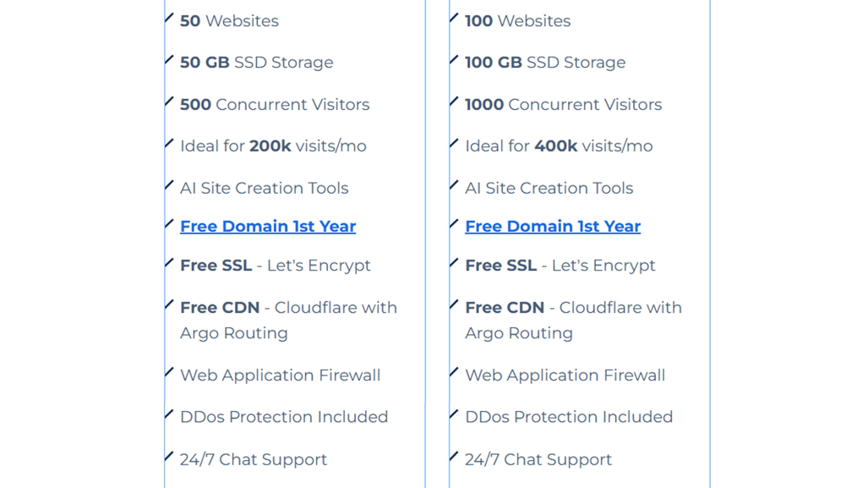Click Free Domain 1st Year link in 50 Websites plan
868x488 pixels.
268,227
